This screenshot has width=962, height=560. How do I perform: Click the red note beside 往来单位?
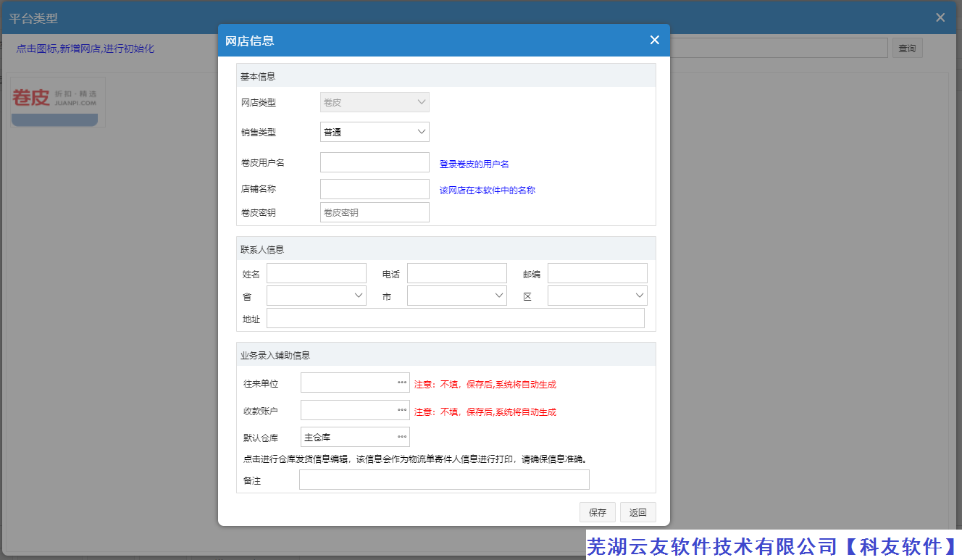[x=485, y=385]
